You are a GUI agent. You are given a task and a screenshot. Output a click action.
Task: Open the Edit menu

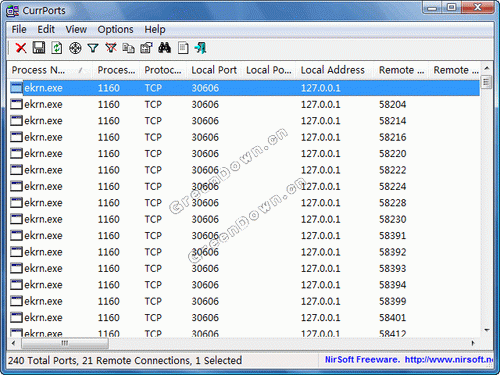(x=46, y=29)
